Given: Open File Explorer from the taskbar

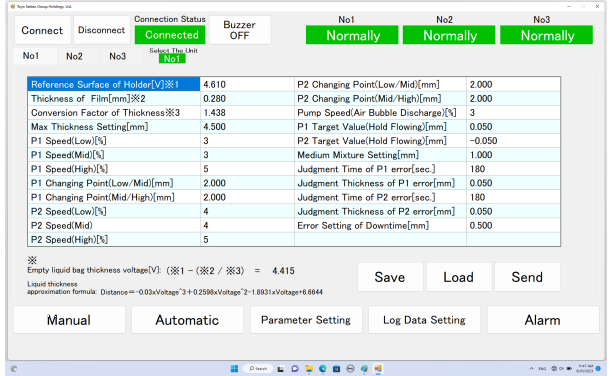Looking at the screenshot, I should point(309,369).
